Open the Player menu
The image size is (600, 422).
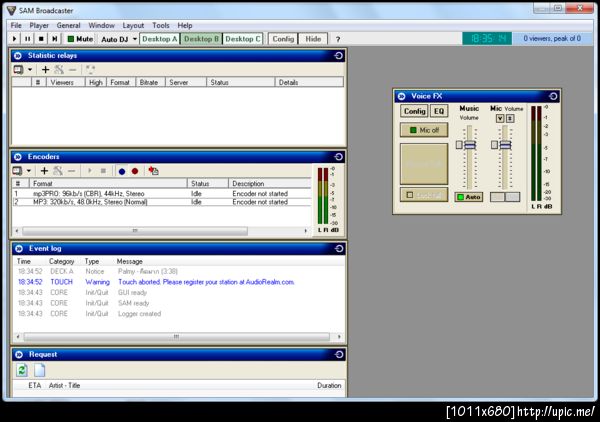39,26
